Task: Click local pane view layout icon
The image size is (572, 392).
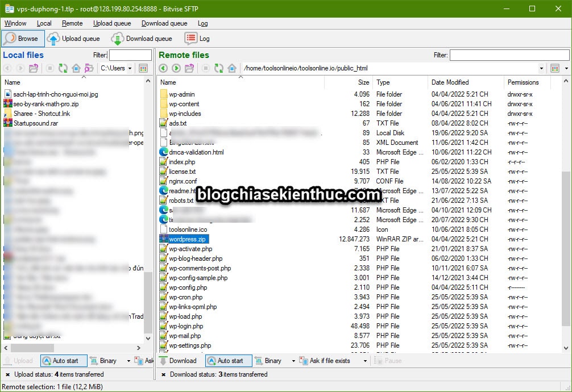Action: 143,68
